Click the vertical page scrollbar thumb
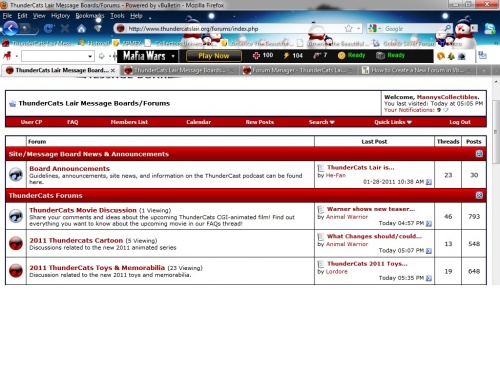Screen dimensions: 500x375 [x=496, y=132]
